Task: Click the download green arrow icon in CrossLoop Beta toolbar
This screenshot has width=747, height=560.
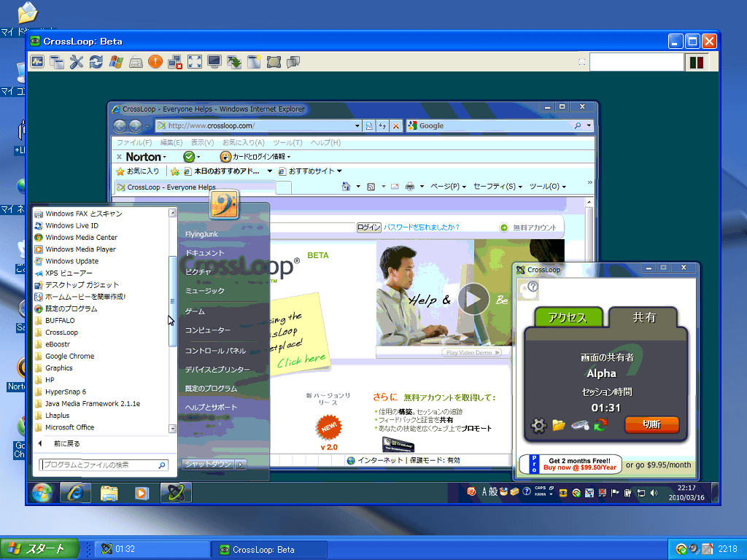Action: click(234, 62)
